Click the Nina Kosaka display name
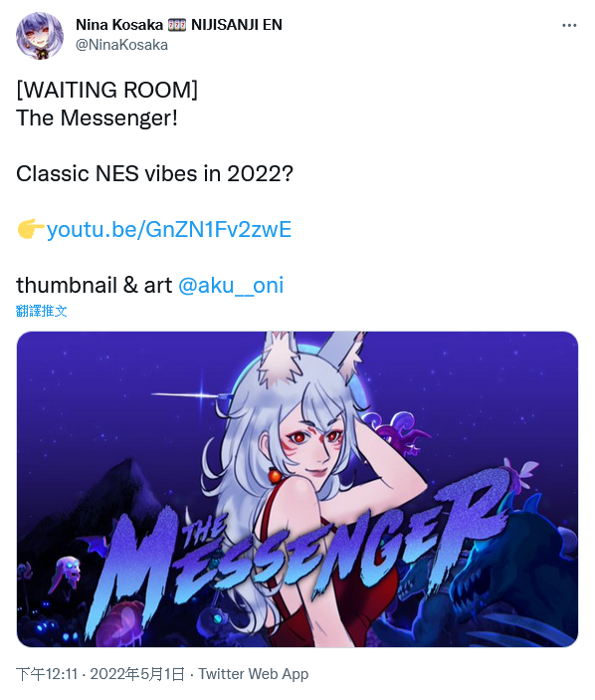 pos(119,25)
